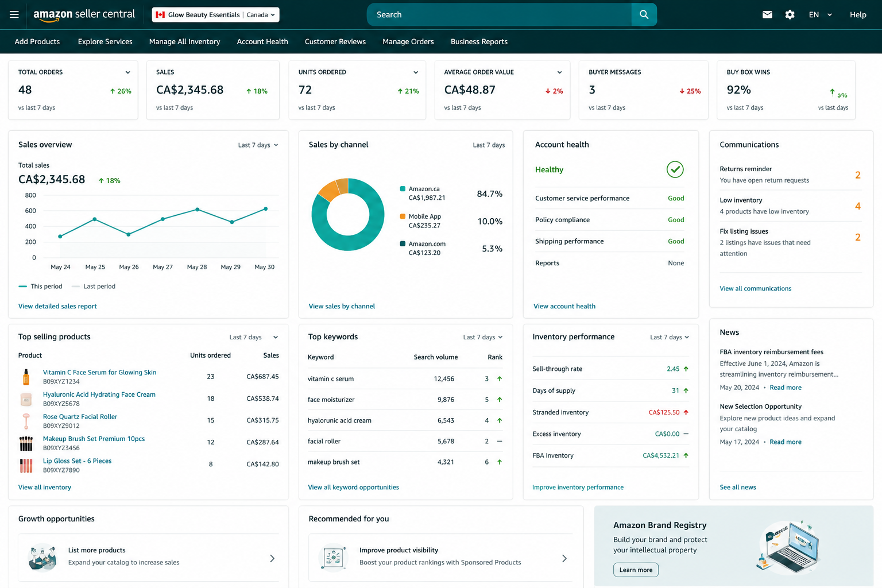
Task: Open the mail envelope icon
Action: (767, 14)
